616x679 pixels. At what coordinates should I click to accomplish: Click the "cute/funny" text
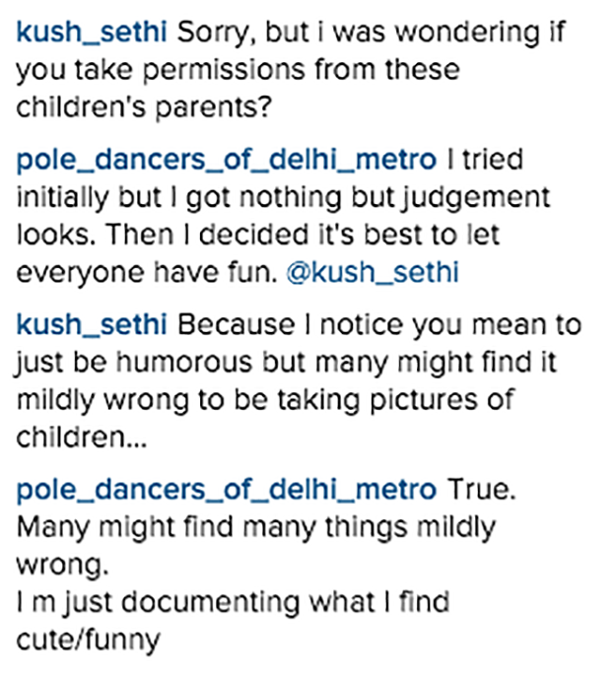[89, 641]
